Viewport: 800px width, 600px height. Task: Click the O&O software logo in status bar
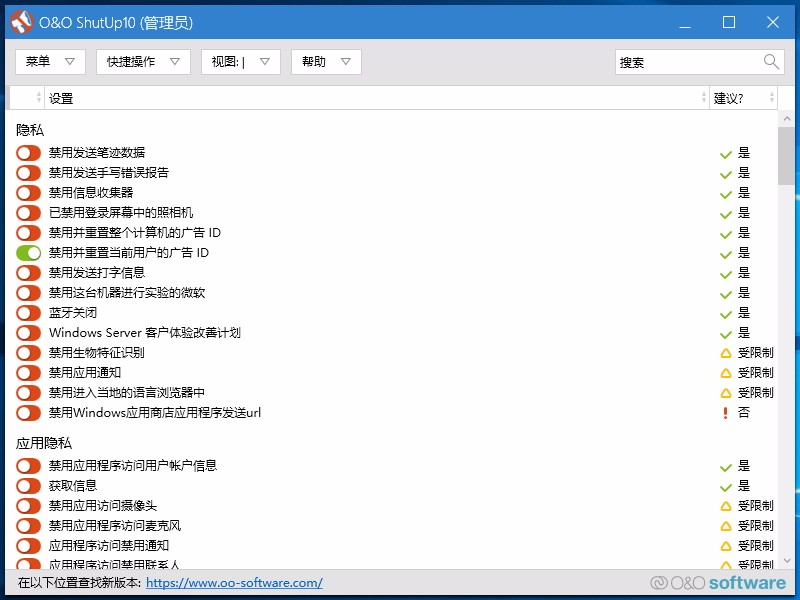tap(718, 583)
